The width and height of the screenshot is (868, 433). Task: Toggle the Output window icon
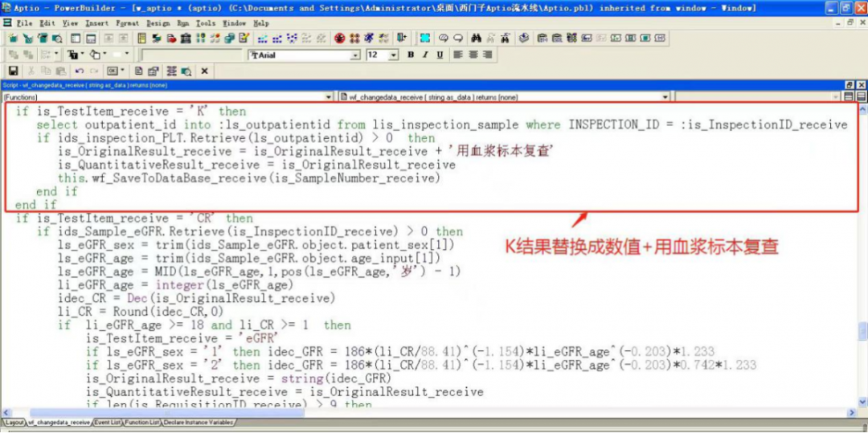[91, 38]
